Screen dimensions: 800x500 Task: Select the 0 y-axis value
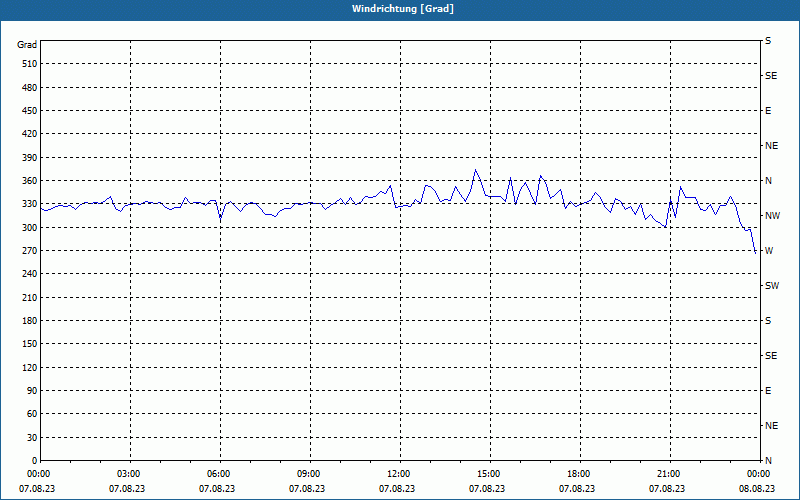(x=35, y=461)
